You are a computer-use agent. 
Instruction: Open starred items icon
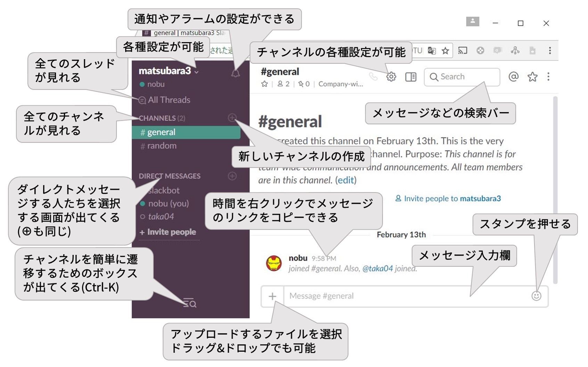[532, 77]
